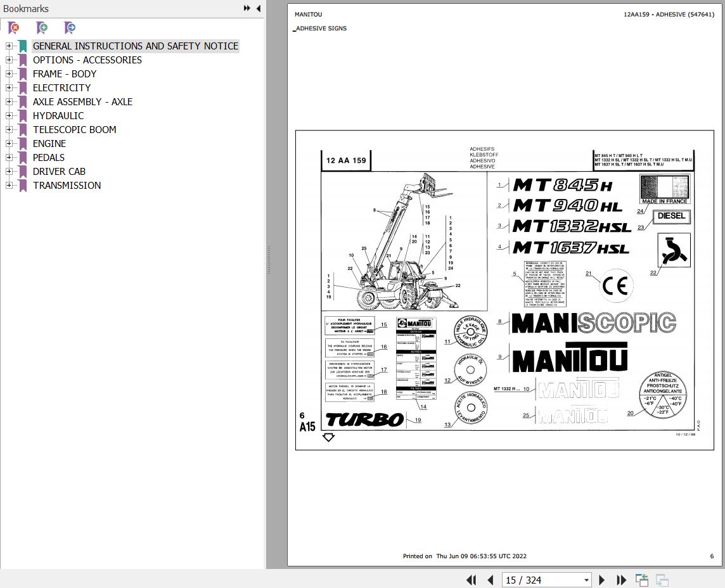Expand the DRIVER CAB bookmark node
The height and width of the screenshot is (588, 725).
9,171
